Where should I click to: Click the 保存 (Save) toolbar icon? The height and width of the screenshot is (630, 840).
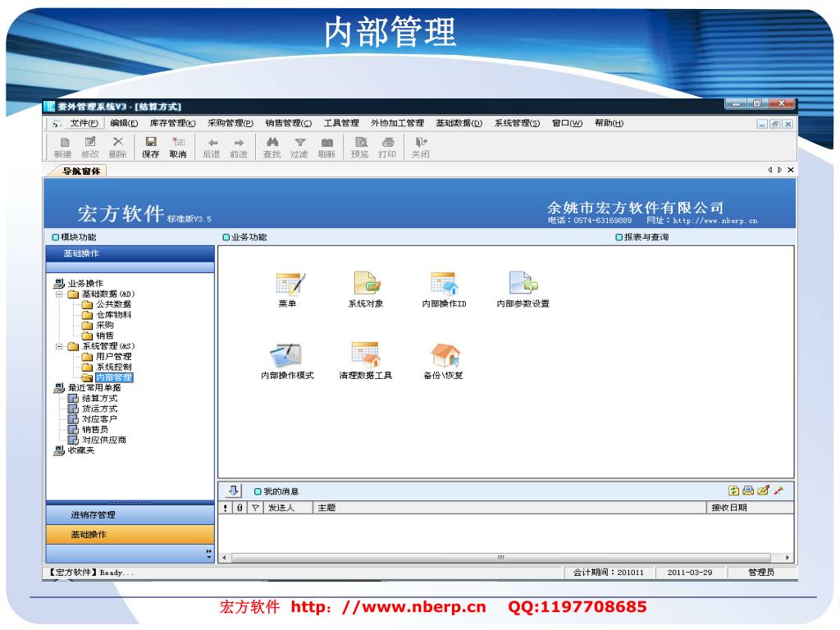pos(151,147)
